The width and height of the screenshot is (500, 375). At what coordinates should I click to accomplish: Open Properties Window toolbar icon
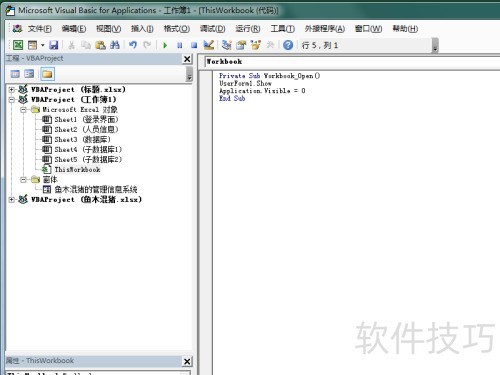pyautogui.click(x=241, y=45)
